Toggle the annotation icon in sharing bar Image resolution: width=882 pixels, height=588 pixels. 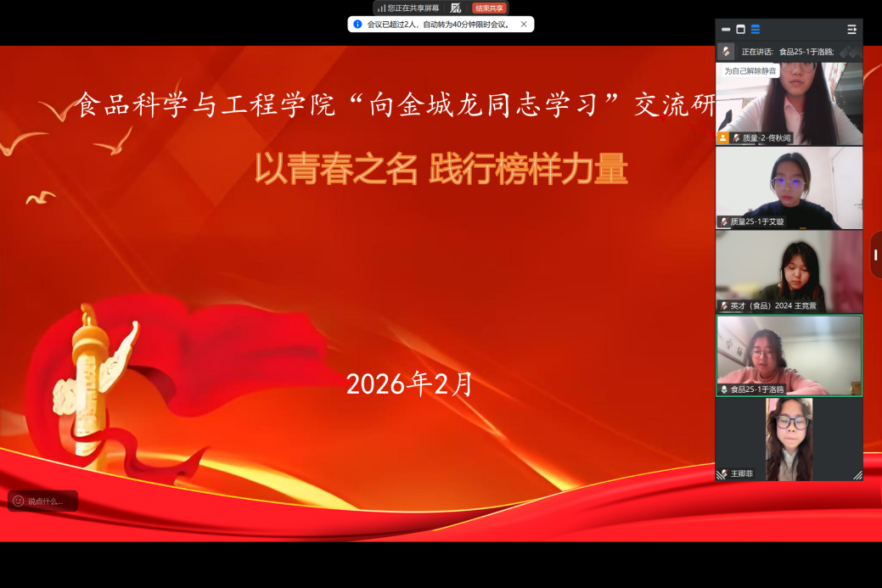(456, 8)
